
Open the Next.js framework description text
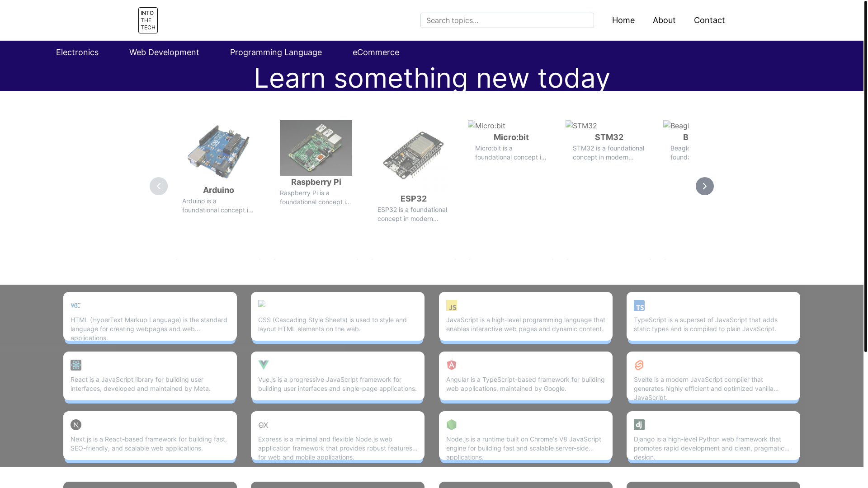(x=150, y=444)
